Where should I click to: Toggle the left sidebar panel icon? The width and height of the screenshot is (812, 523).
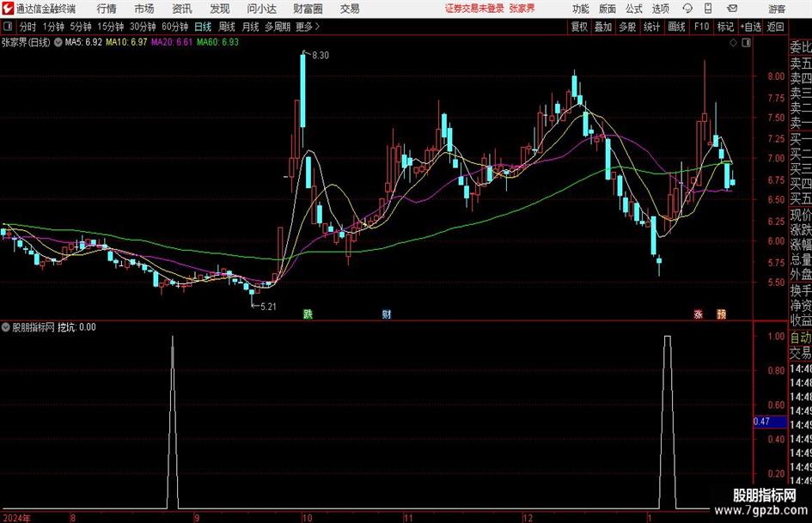coord(8,27)
